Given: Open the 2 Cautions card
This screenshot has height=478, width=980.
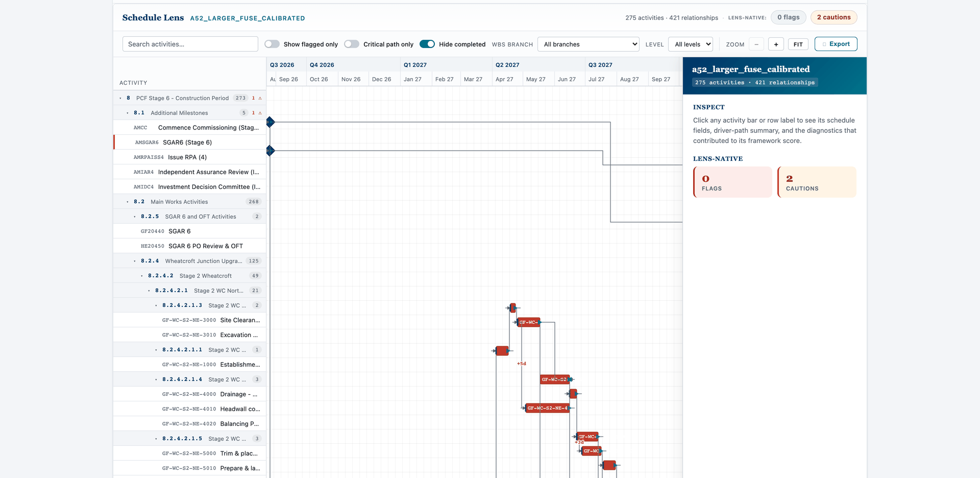Looking at the screenshot, I should pos(817,182).
